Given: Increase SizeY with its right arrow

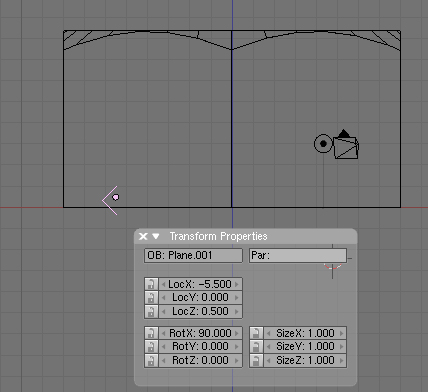Looking at the screenshot, I should (342, 347).
